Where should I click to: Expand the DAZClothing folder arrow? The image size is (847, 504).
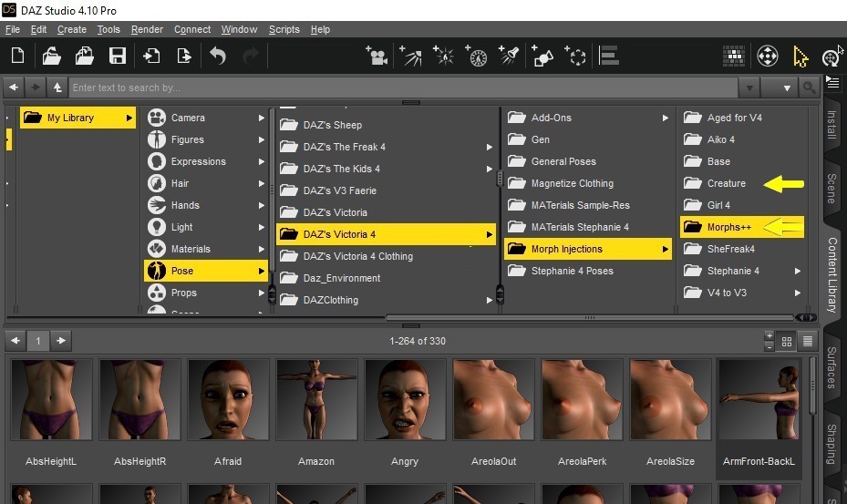[x=489, y=300]
